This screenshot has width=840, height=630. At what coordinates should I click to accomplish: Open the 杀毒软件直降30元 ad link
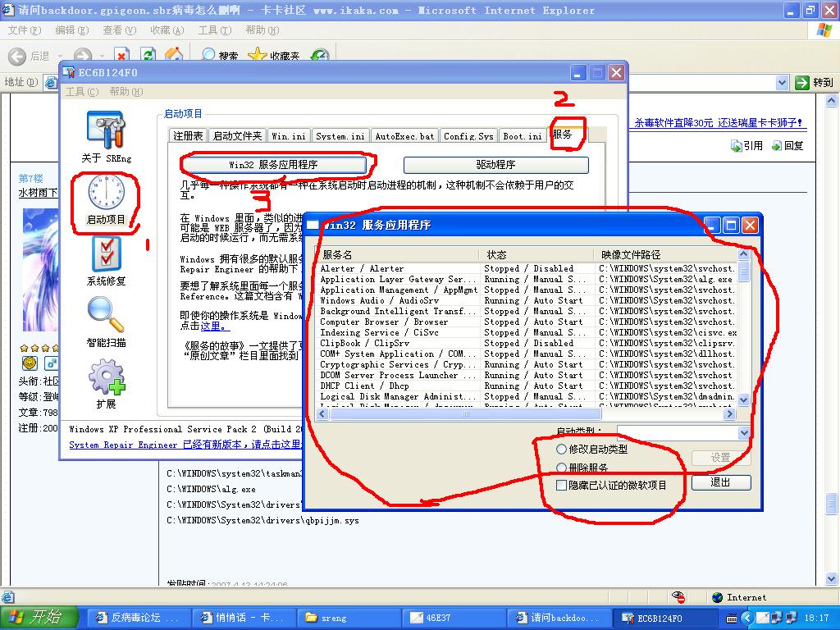718,123
